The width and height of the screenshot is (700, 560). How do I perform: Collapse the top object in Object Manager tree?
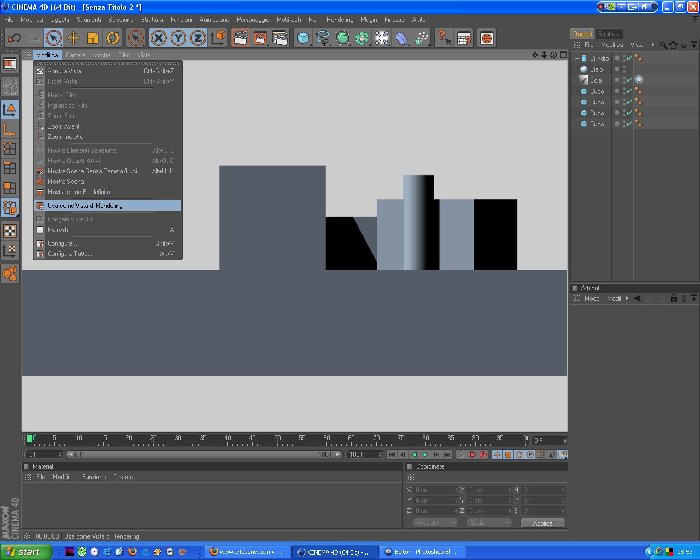pyautogui.click(x=577, y=58)
